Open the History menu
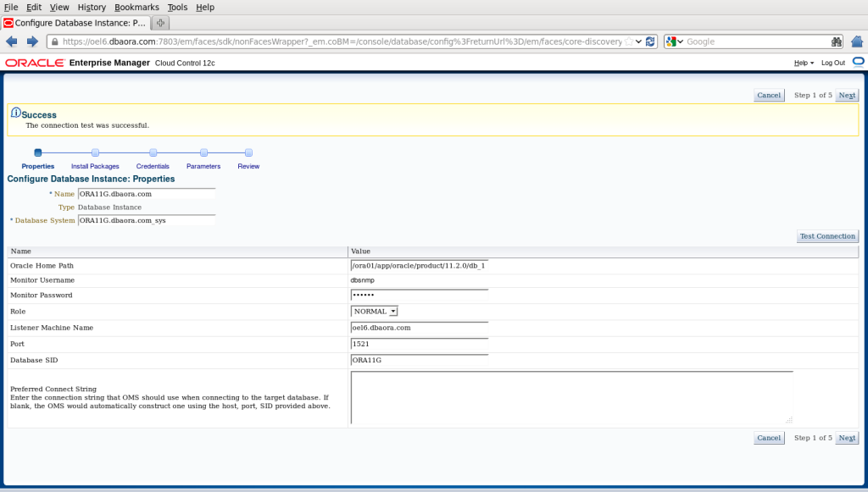 click(92, 7)
